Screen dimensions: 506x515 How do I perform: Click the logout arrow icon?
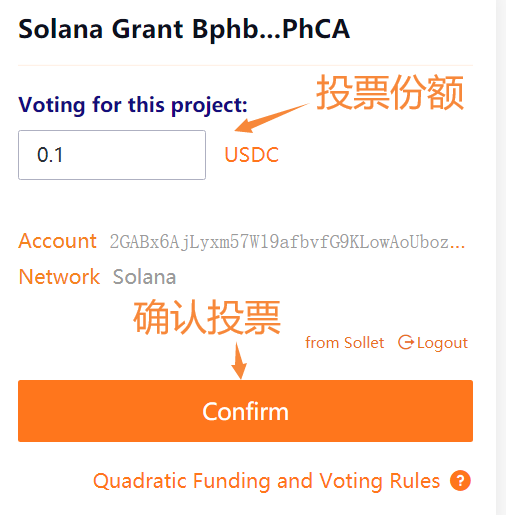(406, 342)
